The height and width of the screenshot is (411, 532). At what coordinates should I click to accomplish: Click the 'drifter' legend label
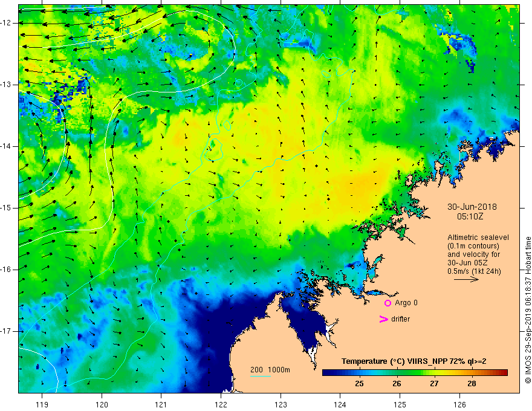pos(400,319)
